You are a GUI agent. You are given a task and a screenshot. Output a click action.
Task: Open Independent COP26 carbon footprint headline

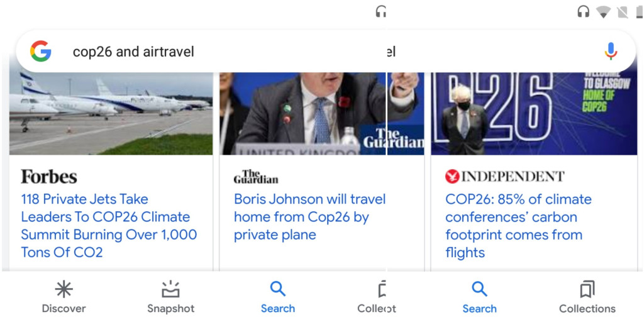[x=518, y=226]
